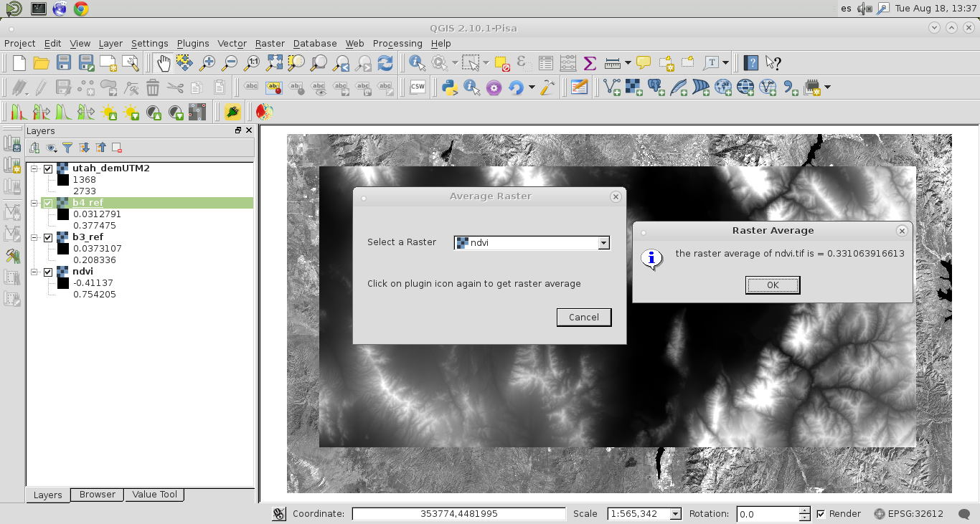Click the terminal icon in top panel

pyautogui.click(x=39, y=9)
